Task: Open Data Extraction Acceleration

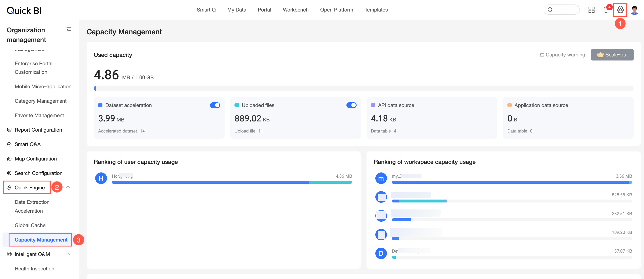Action: (32, 207)
